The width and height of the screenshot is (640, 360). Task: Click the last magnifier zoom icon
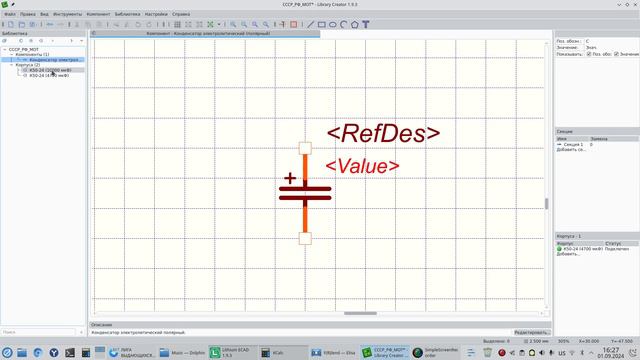coord(266,24)
